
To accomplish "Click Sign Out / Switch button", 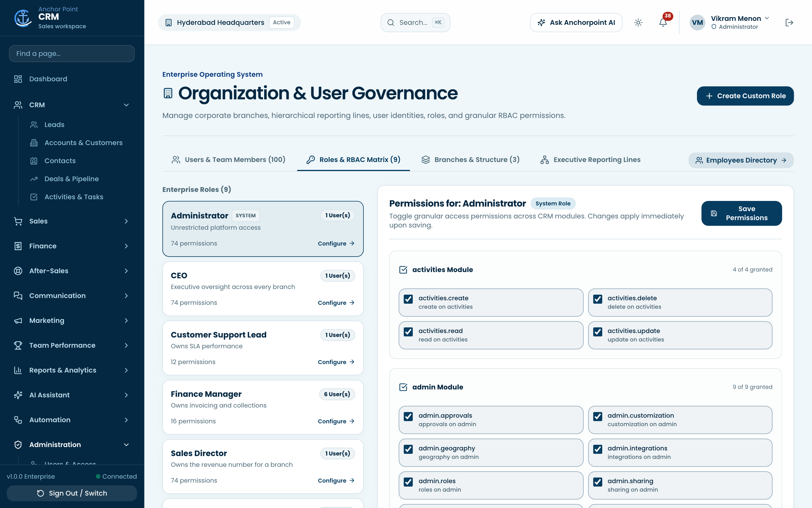I will (72, 493).
